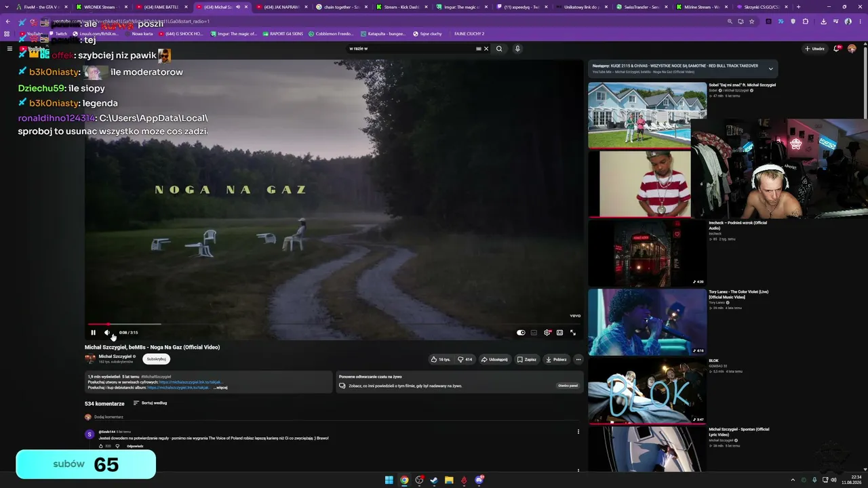The width and height of the screenshot is (868, 488).
Task: Expand the description with ...więcej
Action: point(220,388)
